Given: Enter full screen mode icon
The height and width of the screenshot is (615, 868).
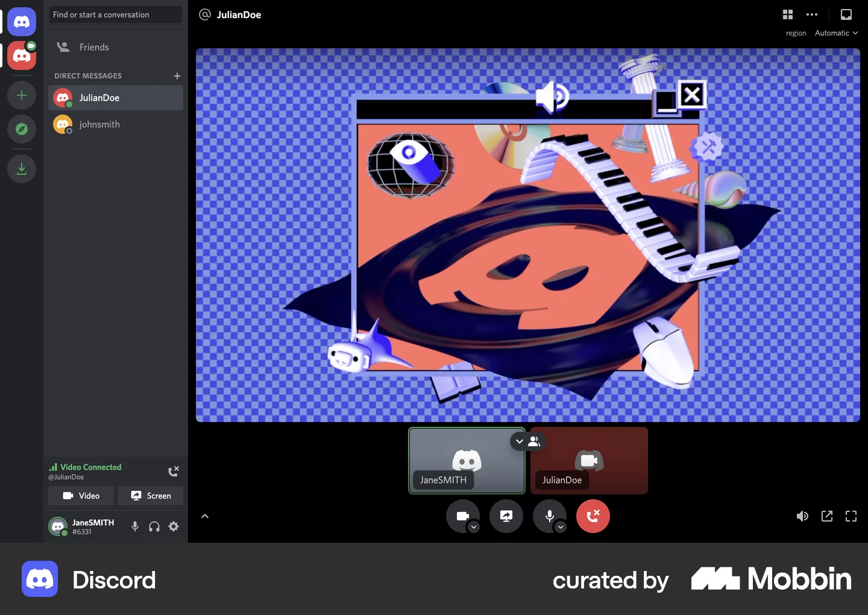Looking at the screenshot, I should (x=851, y=516).
